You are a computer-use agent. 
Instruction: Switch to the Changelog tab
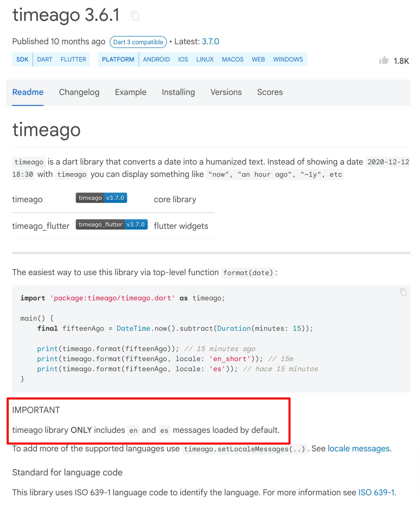79,92
